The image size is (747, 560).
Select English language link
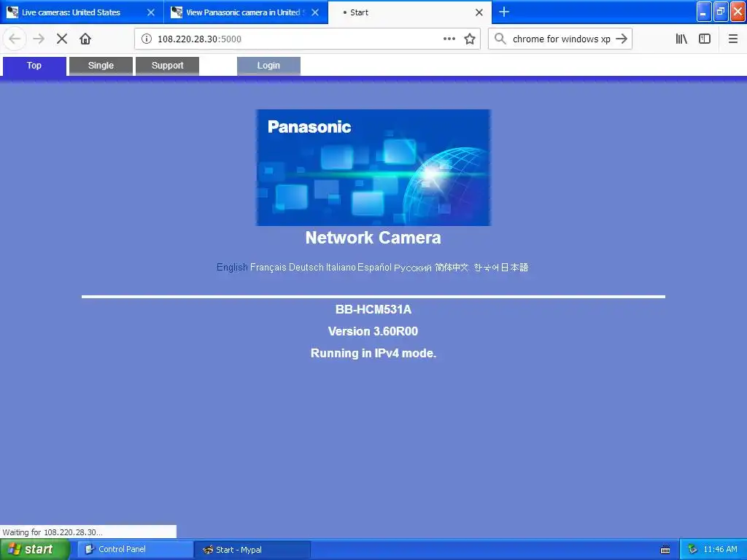[232, 267]
